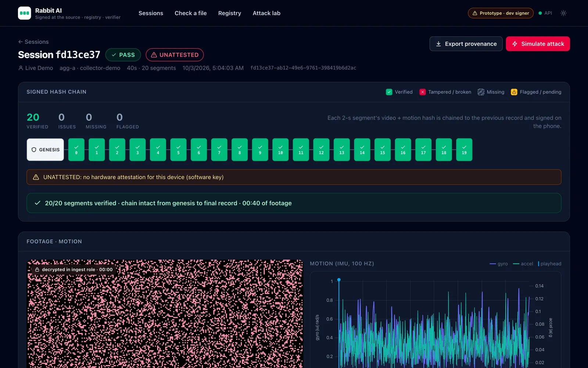Select verified segment 13 block
The height and width of the screenshot is (368, 588).
tap(342, 150)
